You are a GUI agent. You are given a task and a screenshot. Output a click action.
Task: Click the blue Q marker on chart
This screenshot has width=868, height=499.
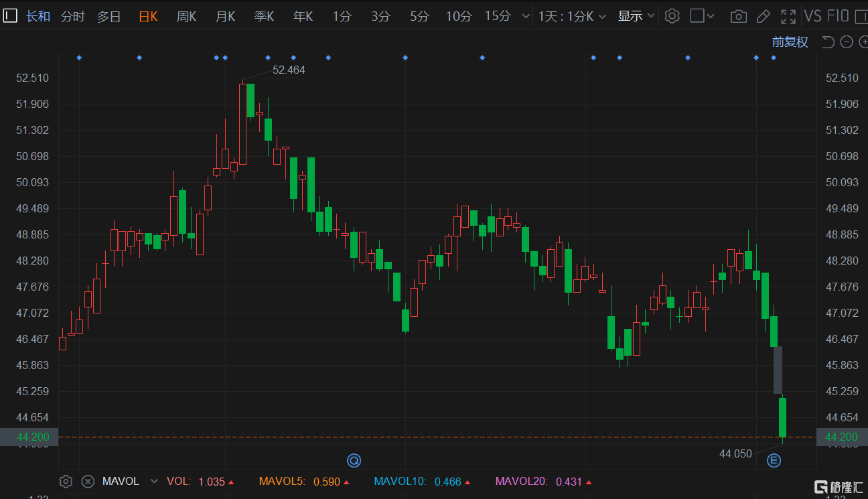(354, 460)
